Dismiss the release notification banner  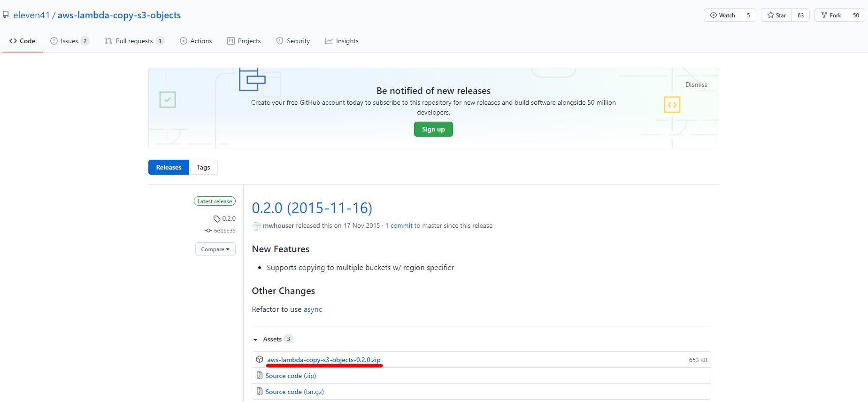(696, 85)
